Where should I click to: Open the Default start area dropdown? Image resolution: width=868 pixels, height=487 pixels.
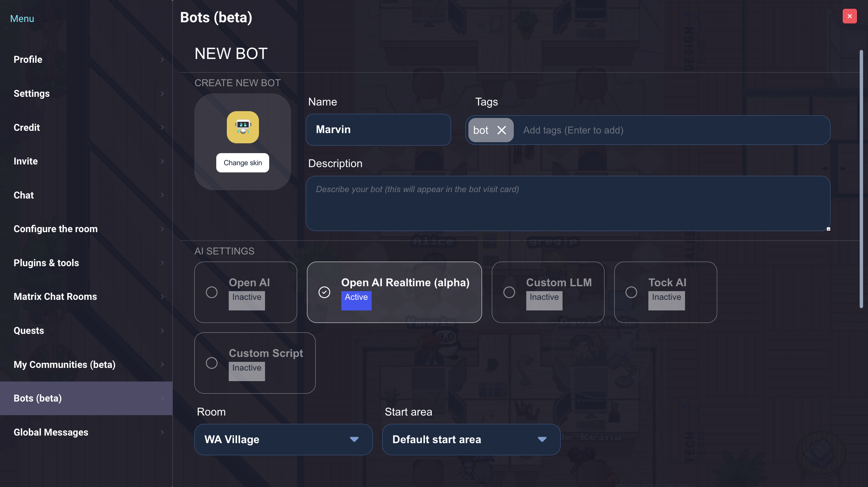[471, 439]
